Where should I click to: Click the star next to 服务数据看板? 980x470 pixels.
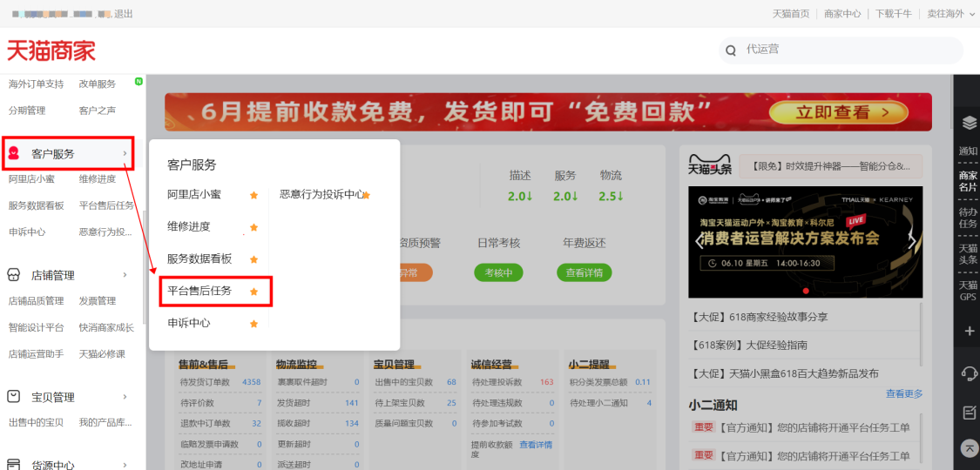tap(253, 259)
